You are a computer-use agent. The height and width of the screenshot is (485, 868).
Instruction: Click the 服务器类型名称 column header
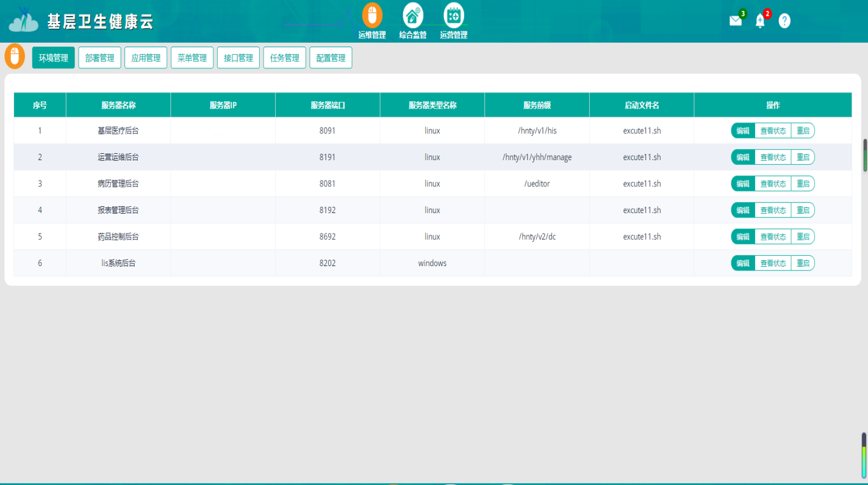click(433, 105)
